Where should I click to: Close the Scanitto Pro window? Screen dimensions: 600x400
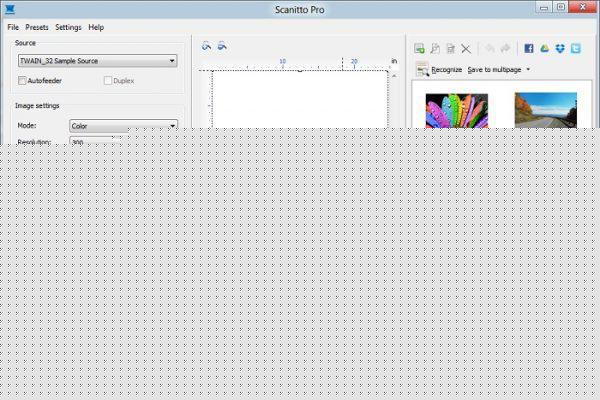[582, 7]
